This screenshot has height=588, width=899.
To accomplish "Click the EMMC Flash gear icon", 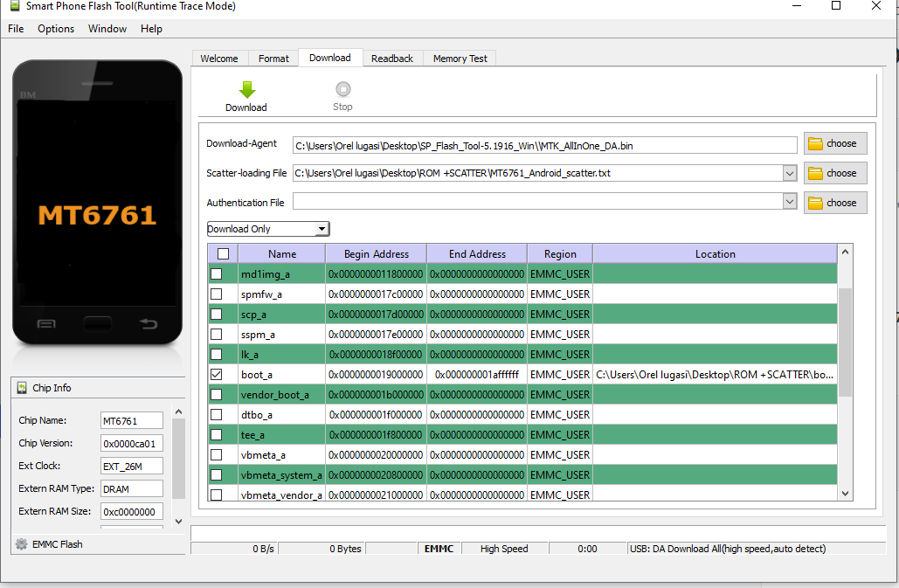I will coord(21,544).
